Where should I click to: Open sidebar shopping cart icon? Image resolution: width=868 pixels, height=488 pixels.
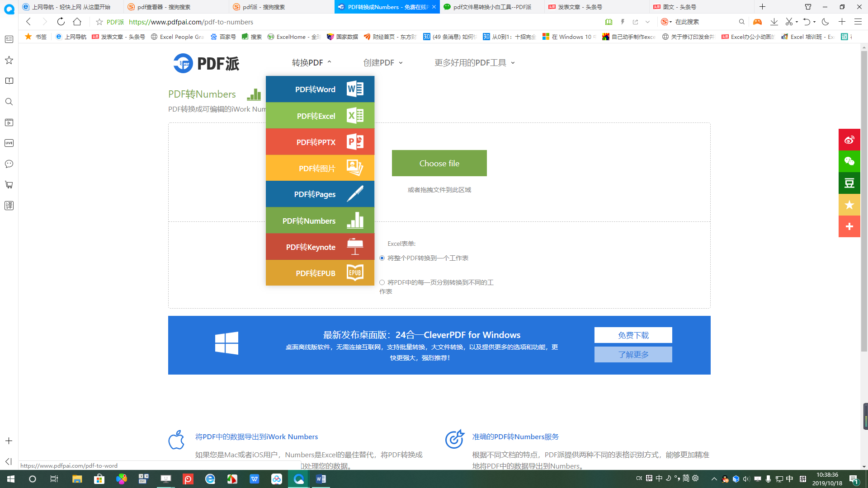[9, 185]
